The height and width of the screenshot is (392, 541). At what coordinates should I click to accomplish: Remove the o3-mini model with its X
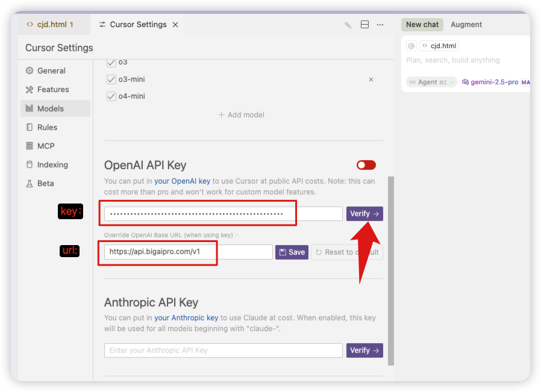coord(371,79)
